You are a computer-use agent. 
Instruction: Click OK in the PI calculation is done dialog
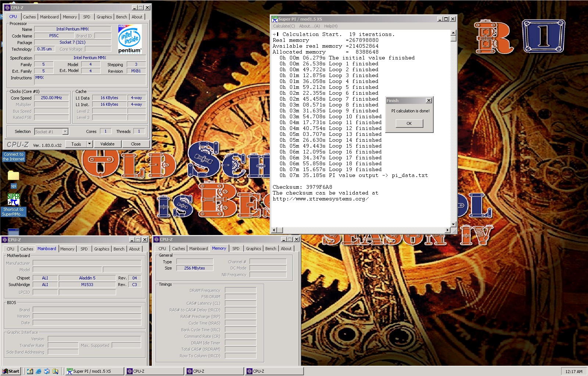[409, 123]
